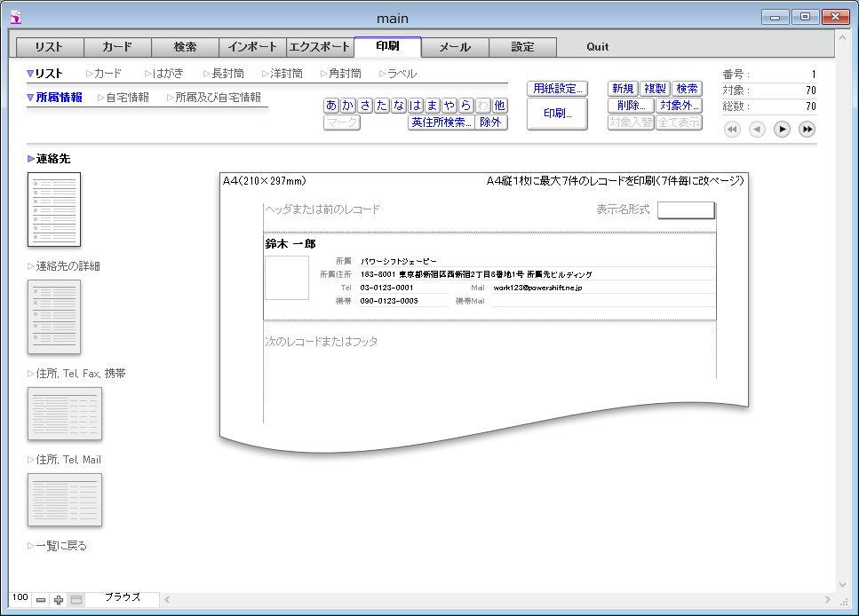Select the 連絡先 layout thumbnail
859x616 pixels.
[x=54, y=209]
